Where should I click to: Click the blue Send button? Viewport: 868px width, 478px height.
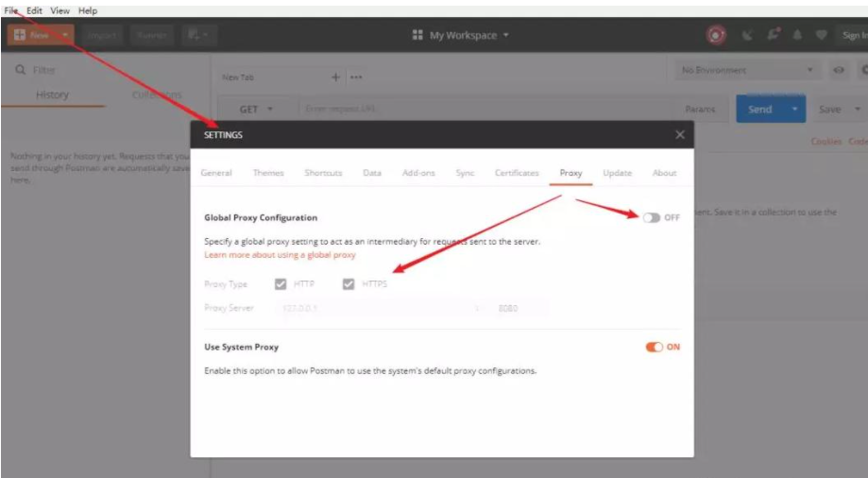[760, 110]
